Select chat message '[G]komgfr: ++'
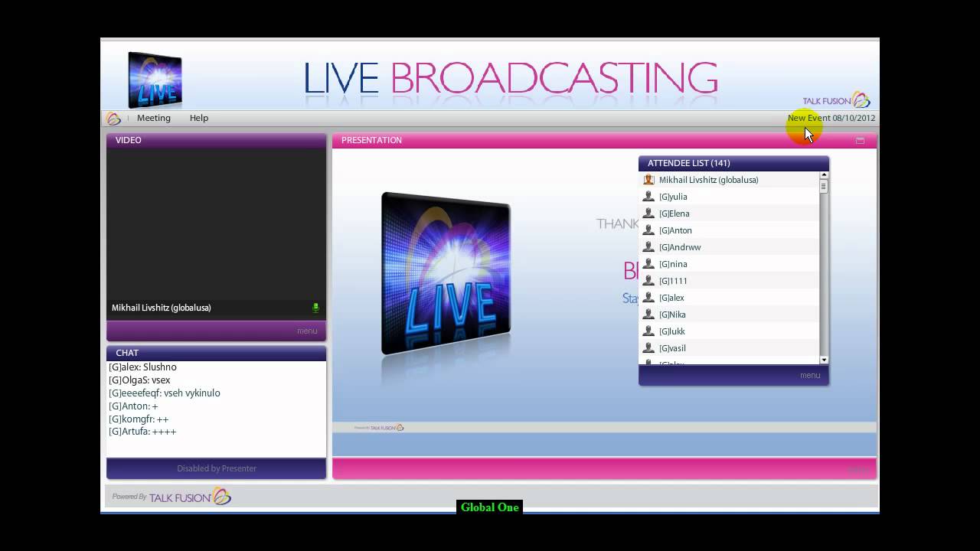The width and height of the screenshot is (980, 551). tap(139, 419)
